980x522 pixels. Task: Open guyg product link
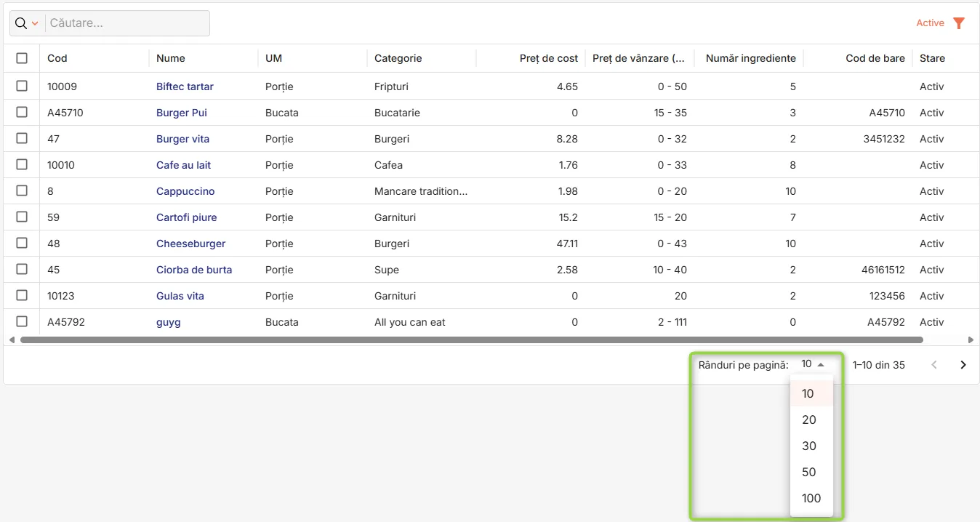[x=168, y=322]
